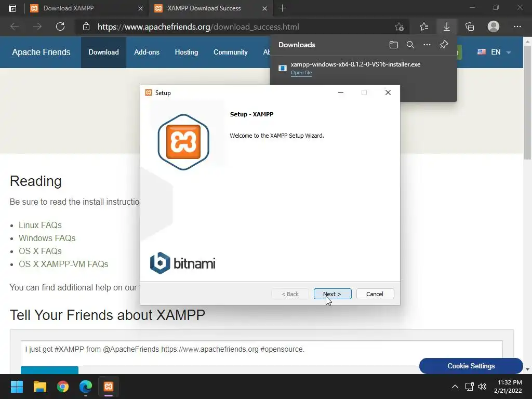
Task: Open the Hosting page in the site navigation
Action: pos(187,52)
